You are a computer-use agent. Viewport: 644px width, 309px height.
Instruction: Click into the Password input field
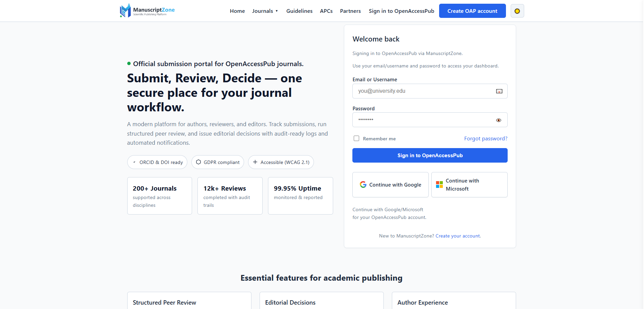click(x=424, y=120)
